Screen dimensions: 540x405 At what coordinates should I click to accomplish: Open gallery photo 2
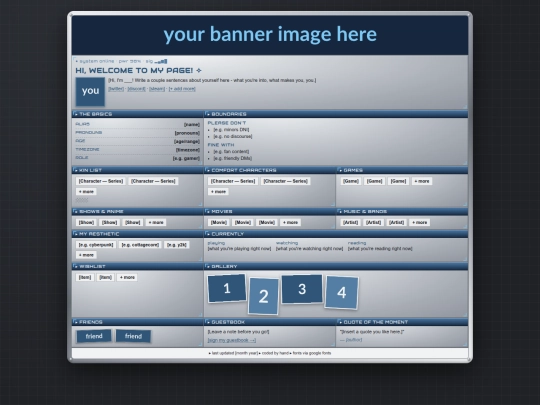[x=263, y=296]
